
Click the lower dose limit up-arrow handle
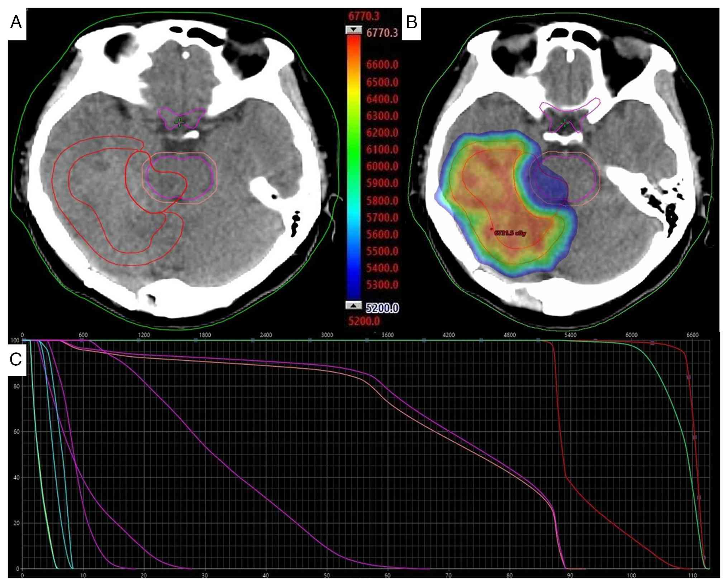point(353,305)
